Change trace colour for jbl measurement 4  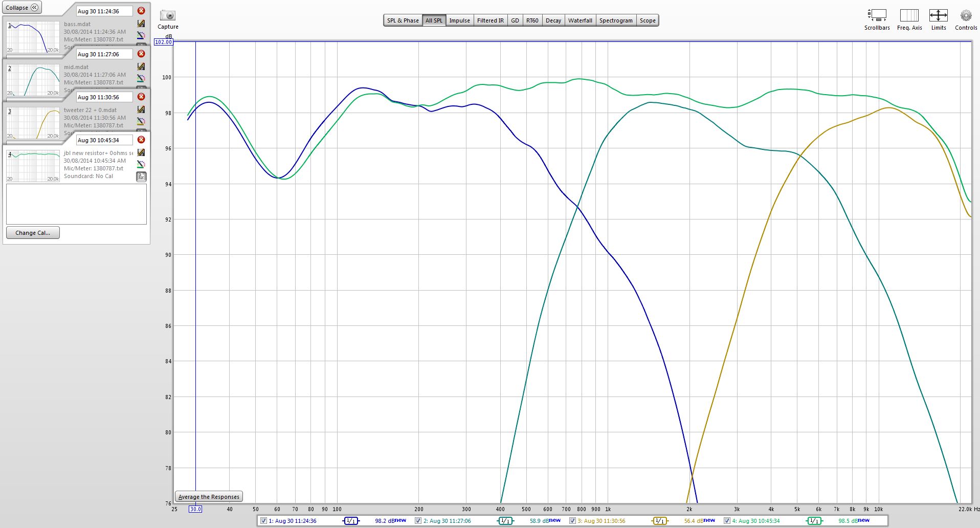point(141,164)
